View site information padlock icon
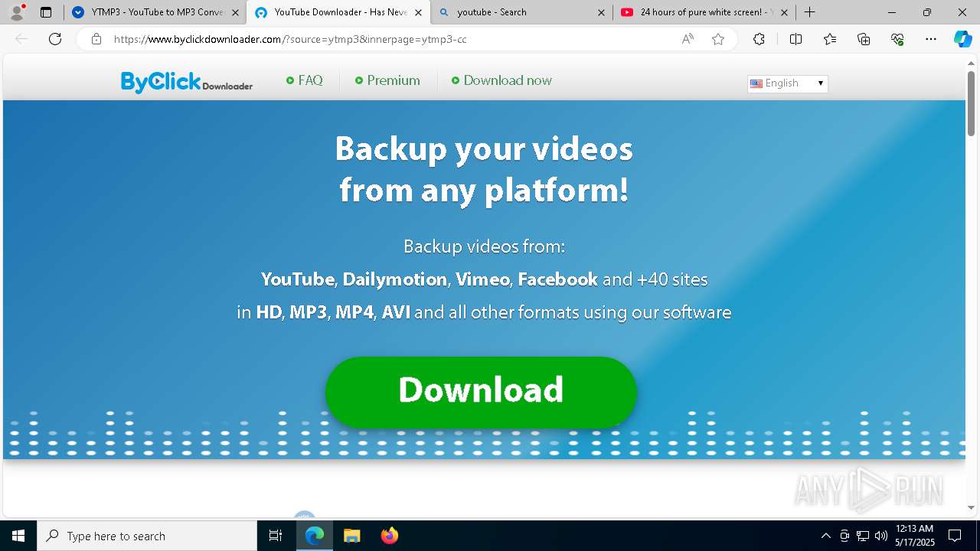980x551 pixels. tap(96, 39)
